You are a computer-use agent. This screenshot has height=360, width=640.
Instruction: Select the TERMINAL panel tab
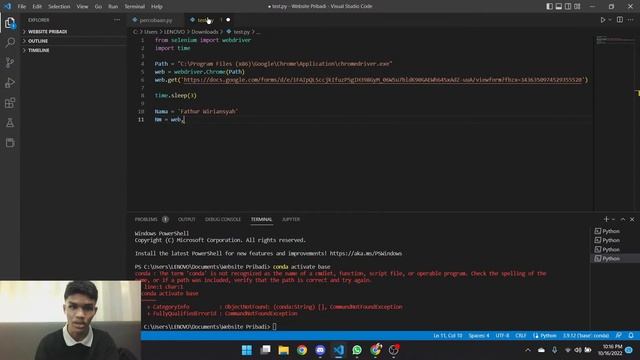click(x=261, y=219)
